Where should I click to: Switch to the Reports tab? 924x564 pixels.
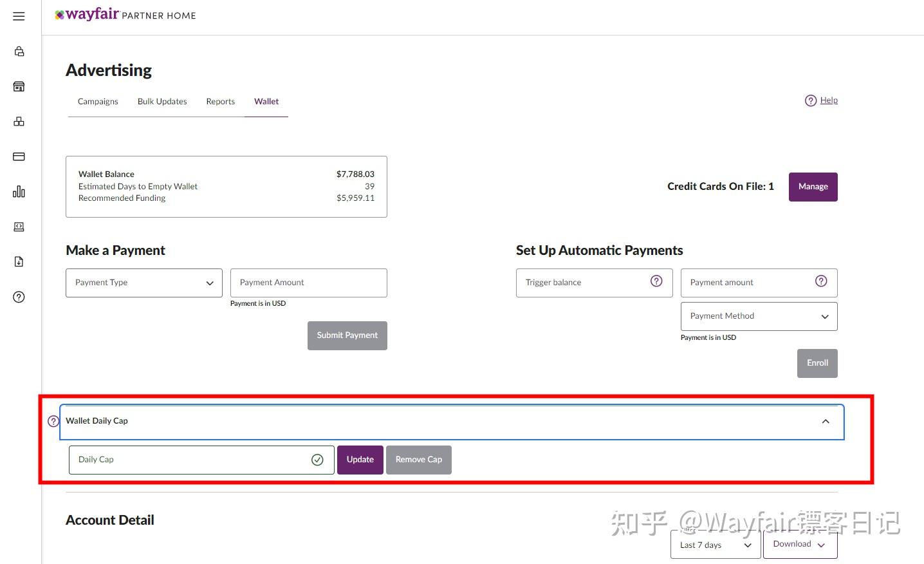tap(220, 101)
